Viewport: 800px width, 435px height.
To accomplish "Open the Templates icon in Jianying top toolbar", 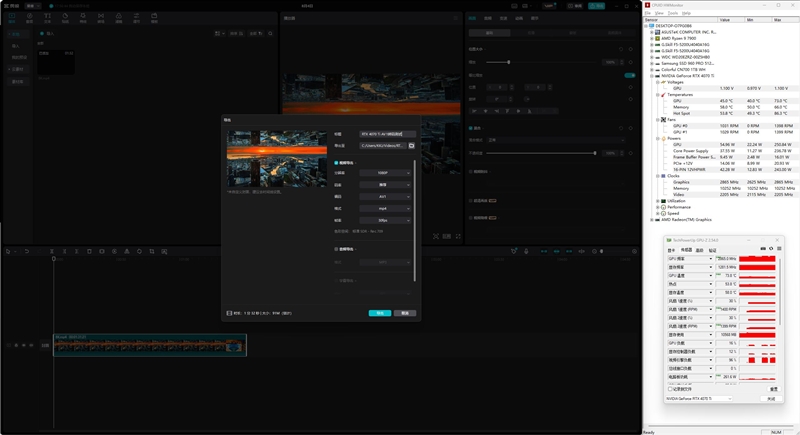I will coord(154,18).
